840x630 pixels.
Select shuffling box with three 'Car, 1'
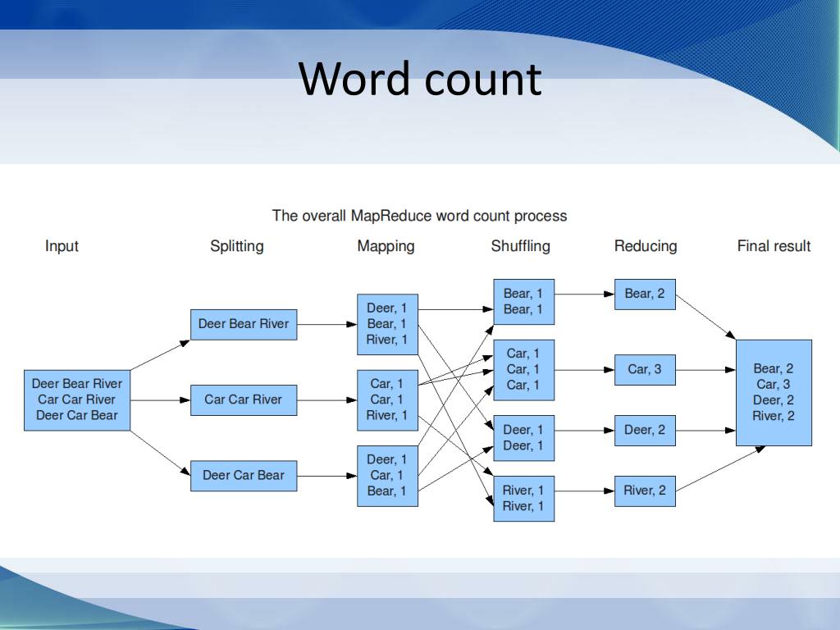pyautogui.click(x=523, y=370)
